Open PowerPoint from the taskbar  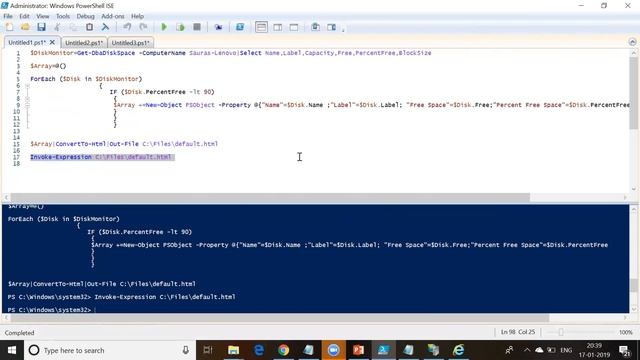click(358, 350)
